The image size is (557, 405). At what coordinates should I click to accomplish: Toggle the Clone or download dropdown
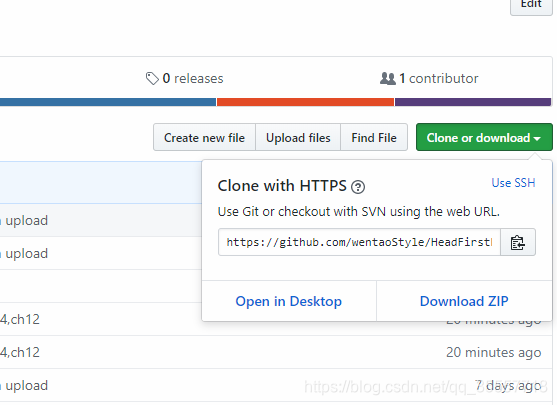pyautogui.click(x=484, y=137)
